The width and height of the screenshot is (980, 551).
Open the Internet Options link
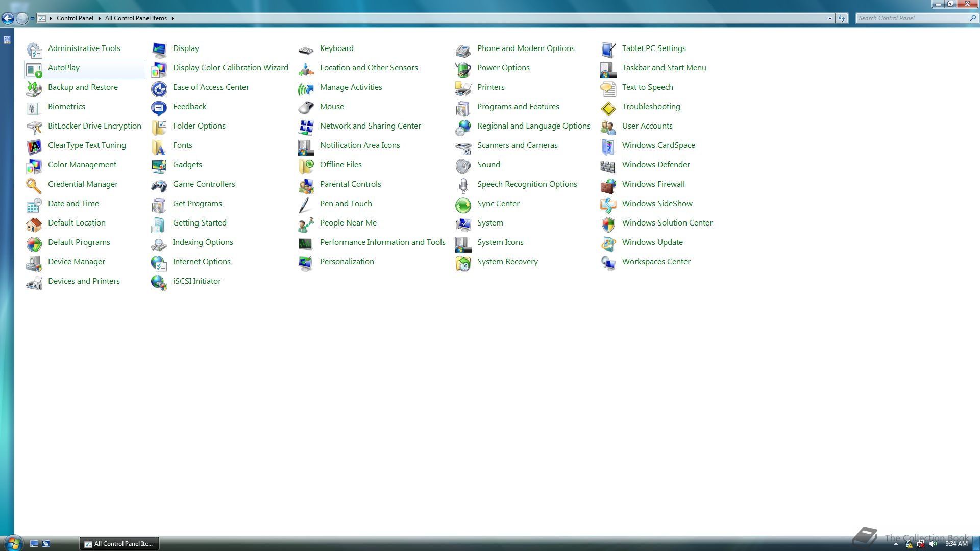(202, 261)
